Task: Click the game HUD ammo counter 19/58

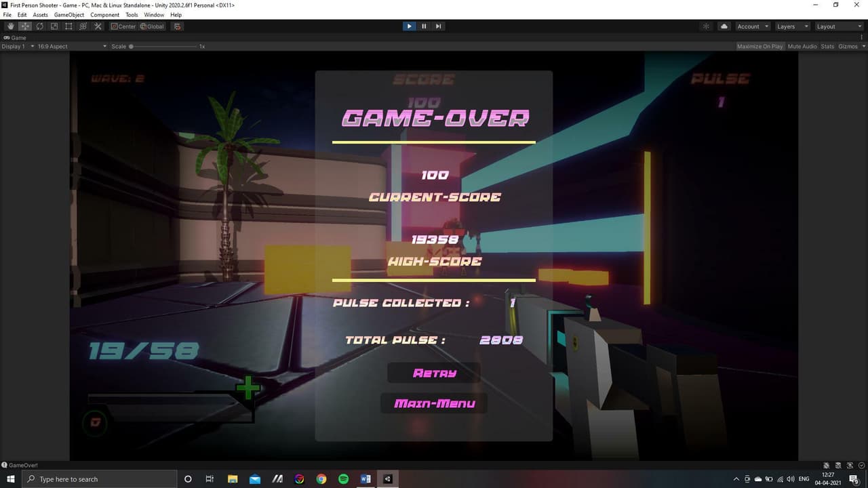Action: (x=144, y=351)
